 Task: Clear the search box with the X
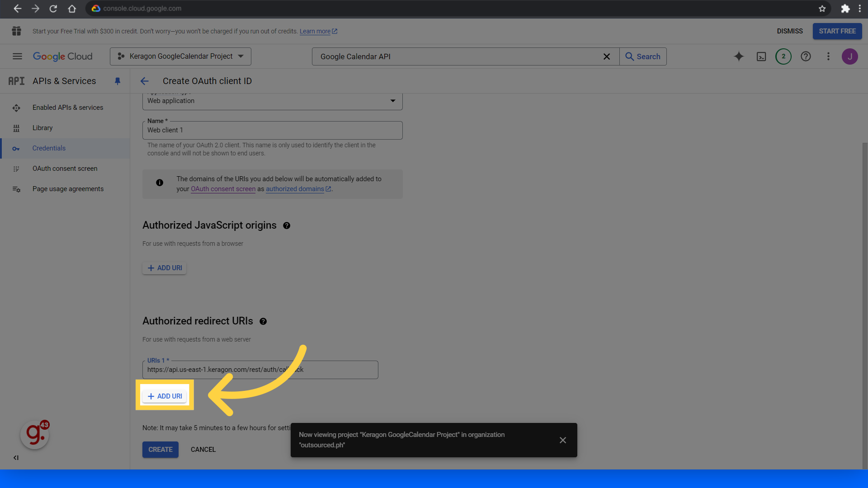tap(607, 56)
